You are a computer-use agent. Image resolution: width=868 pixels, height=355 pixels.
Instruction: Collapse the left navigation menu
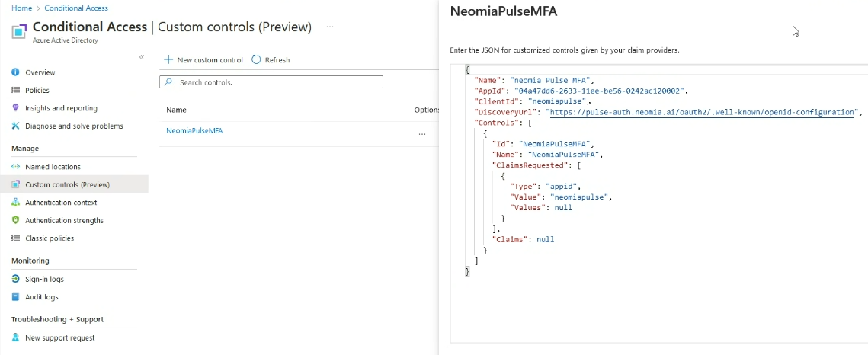142,57
